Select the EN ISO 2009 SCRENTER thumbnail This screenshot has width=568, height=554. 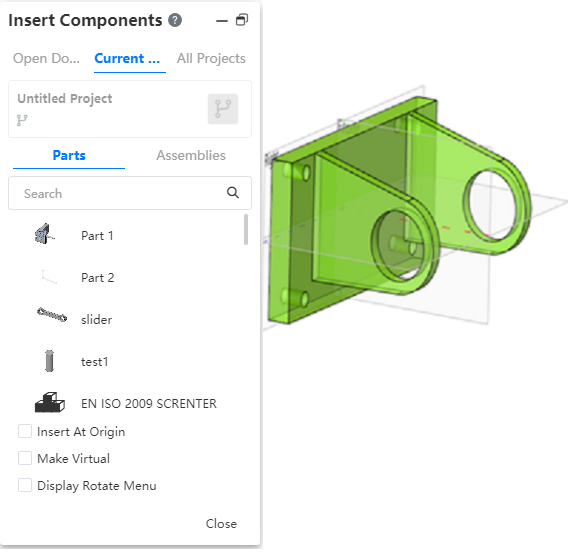coord(50,403)
